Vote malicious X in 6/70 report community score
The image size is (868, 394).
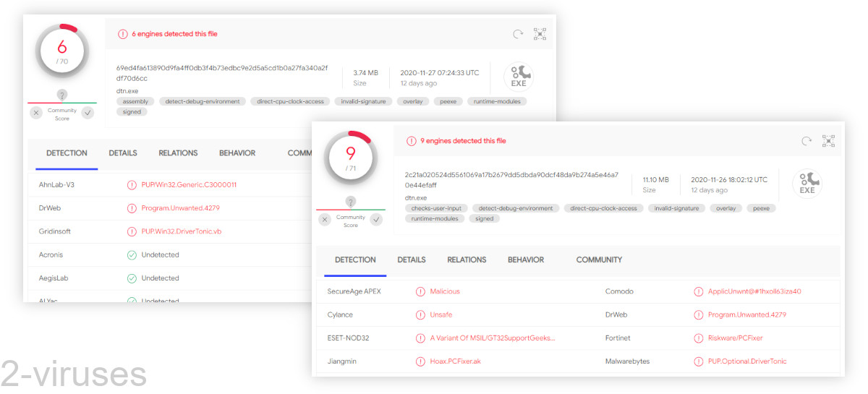click(x=36, y=113)
